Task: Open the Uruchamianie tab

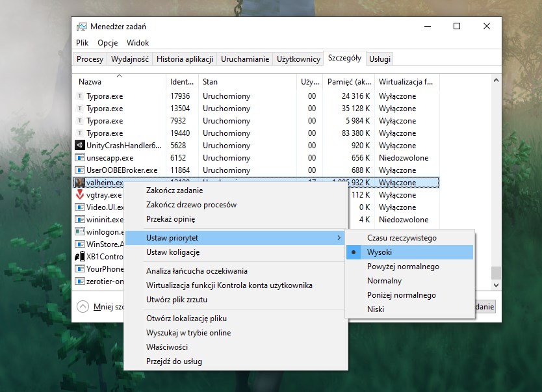Action: coord(245,59)
